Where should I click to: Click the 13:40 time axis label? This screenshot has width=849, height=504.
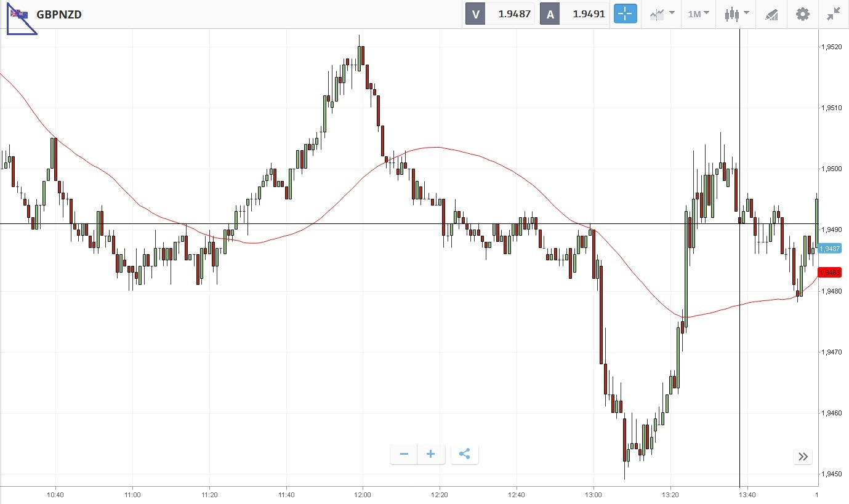pos(747,494)
